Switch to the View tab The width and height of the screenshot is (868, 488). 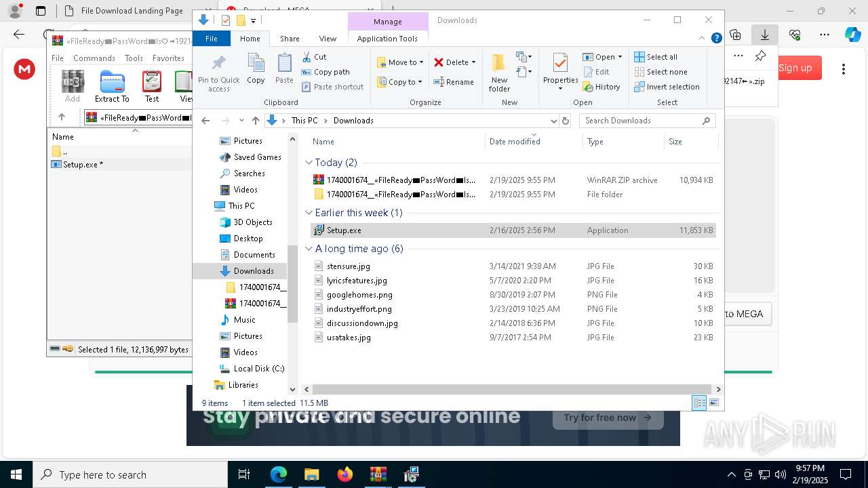[x=328, y=39]
